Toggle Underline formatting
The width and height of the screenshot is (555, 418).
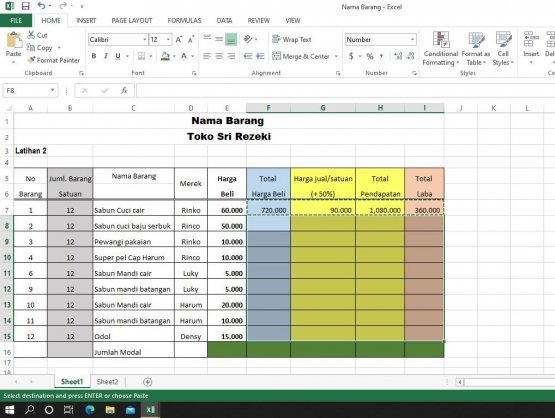tap(118, 56)
